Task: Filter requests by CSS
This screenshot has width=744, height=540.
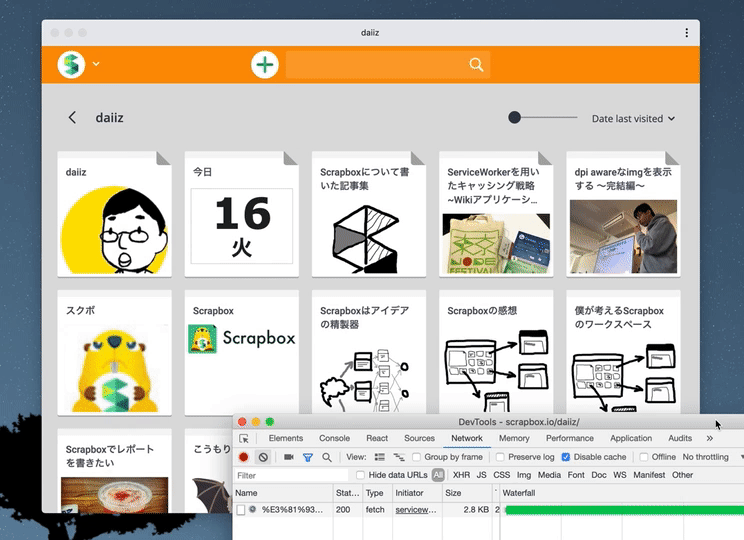Action: 502,475
